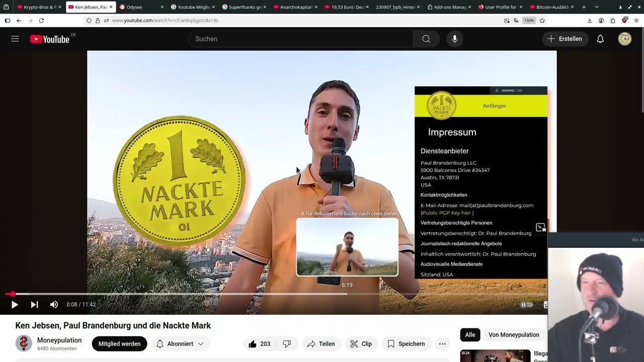Screen dimensions: 644x362
Task: Open recommended video thumbnail in sidebar
Action: (x=495, y=356)
